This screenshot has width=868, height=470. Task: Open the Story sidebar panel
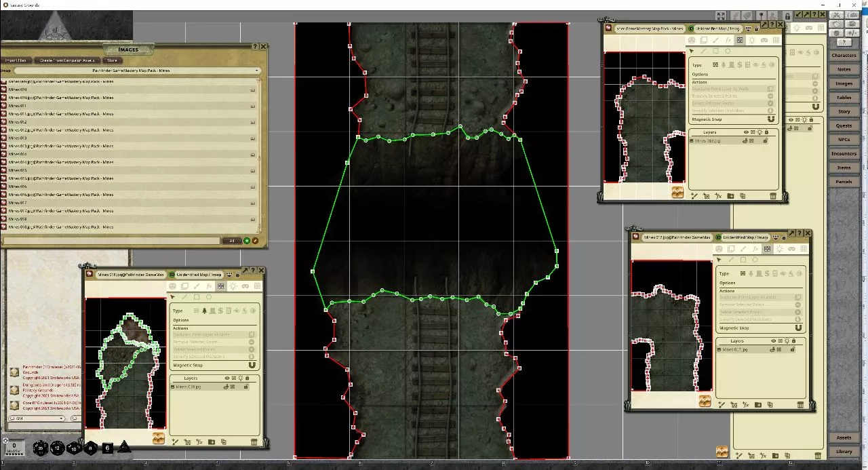[x=844, y=111]
